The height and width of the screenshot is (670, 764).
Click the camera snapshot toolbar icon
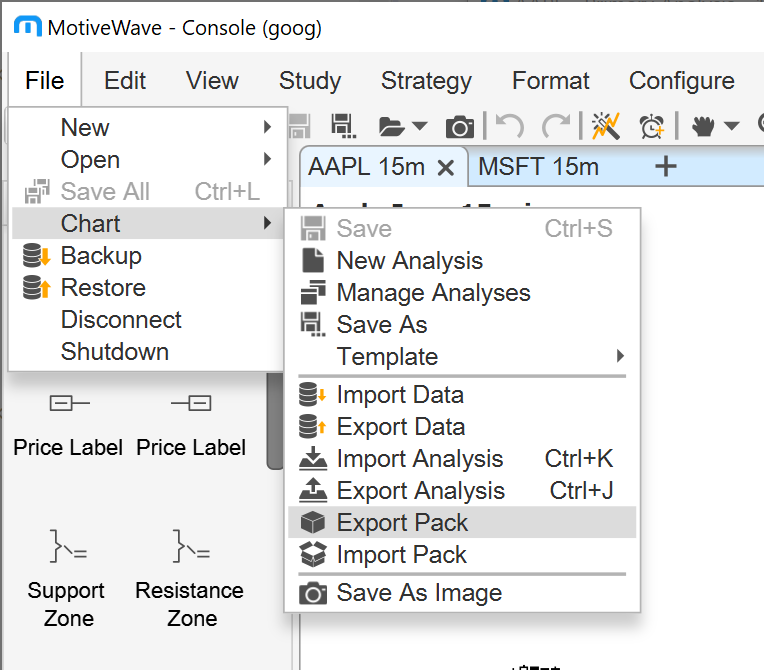pyautogui.click(x=459, y=126)
